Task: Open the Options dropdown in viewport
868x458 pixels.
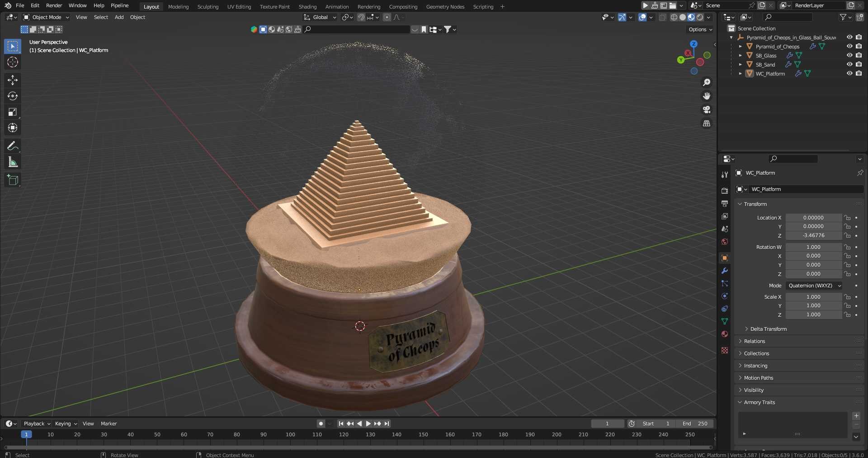Action: (700, 29)
